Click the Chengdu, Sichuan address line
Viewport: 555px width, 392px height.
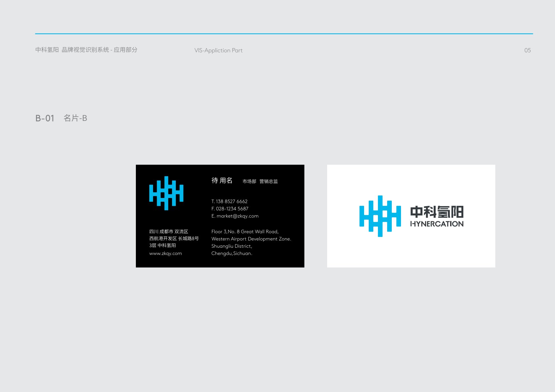(x=231, y=254)
